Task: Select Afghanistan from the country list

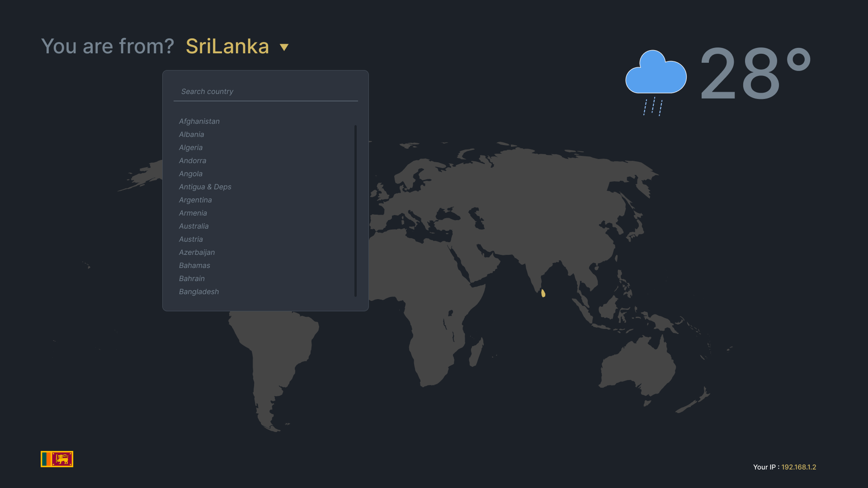Action: pyautogui.click(x=199, y=121)
